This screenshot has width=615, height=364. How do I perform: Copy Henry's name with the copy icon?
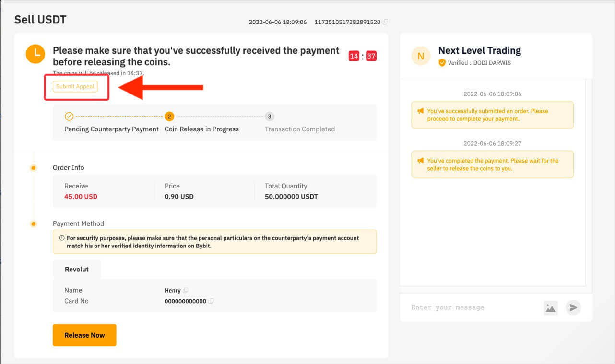(x=186, y=290)
